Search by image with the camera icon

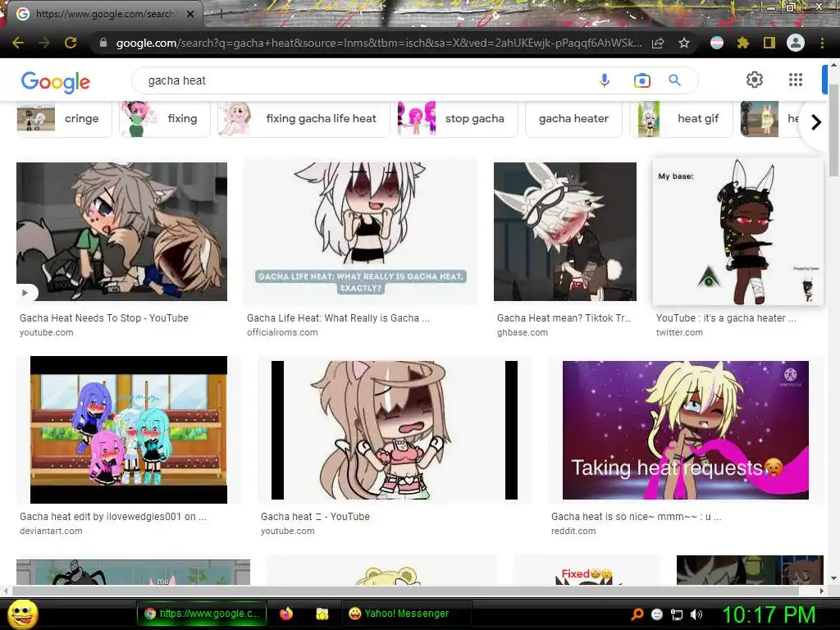pos(641,80)
